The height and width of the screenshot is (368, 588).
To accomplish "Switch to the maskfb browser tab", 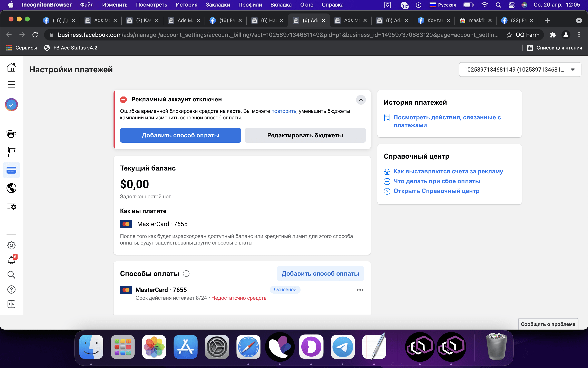I will (x=476, y=20).
